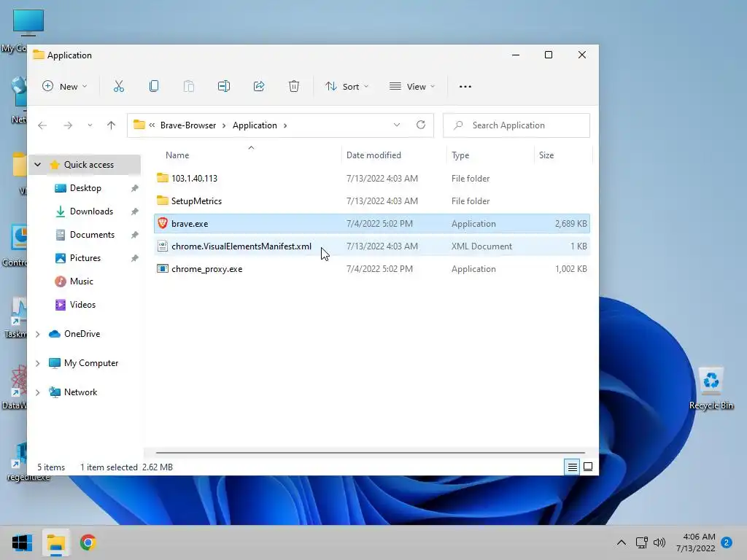Click the Network item in navigation pane

point(80,392)
